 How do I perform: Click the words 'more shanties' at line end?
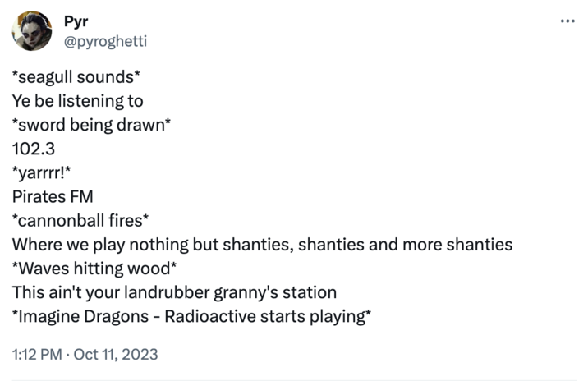(457, 245)
